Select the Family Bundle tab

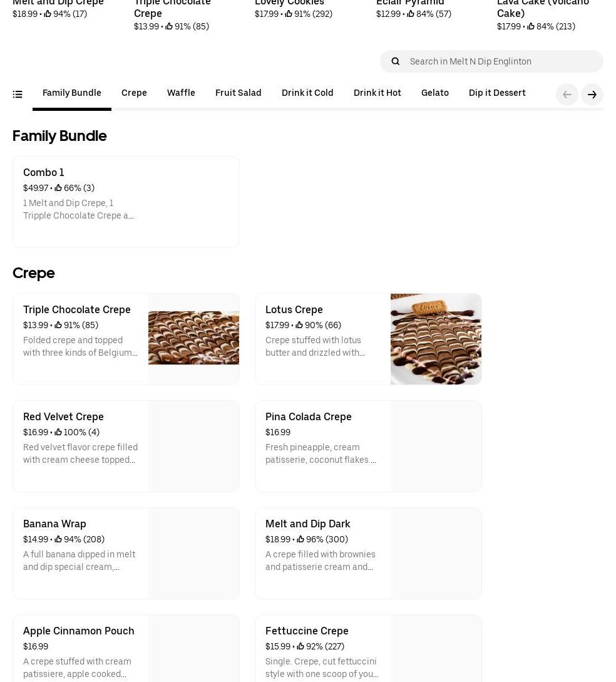click(72, 93)
